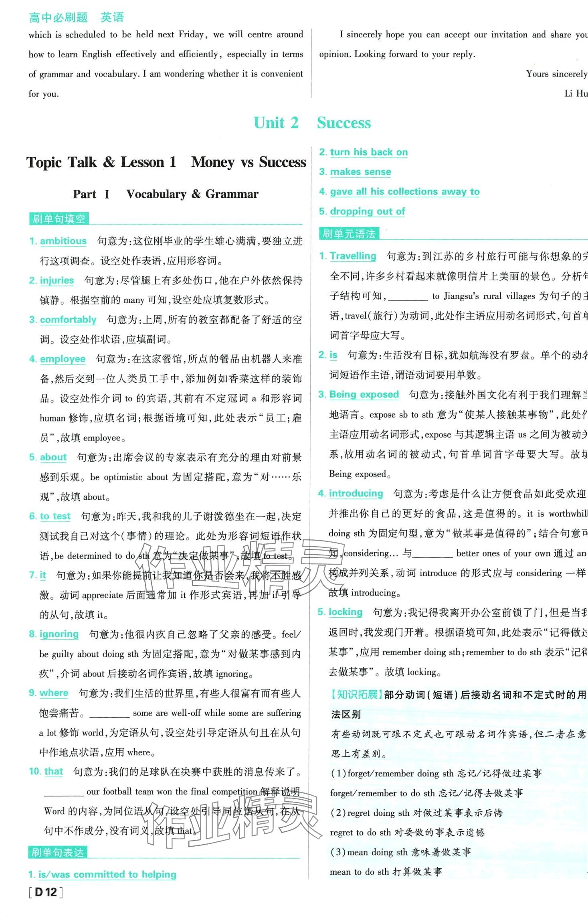Viewport: 588px width, 920px height.
Task: Click the '刷单句表达' section label
Action: [57, 852]
